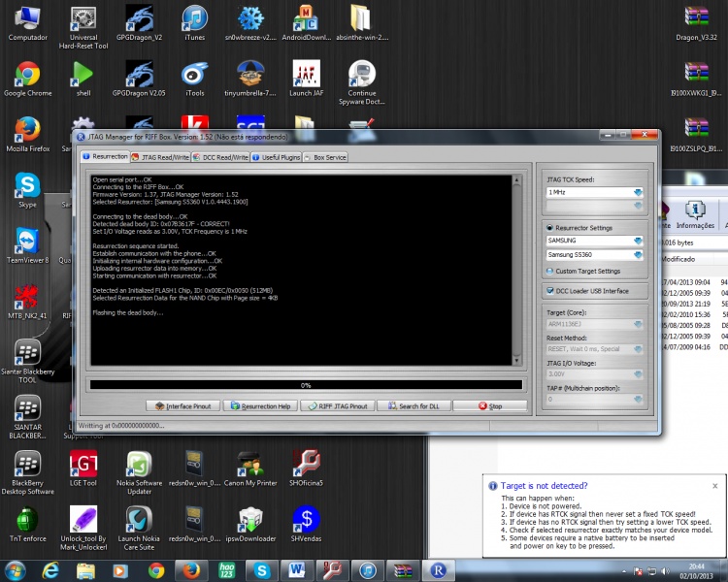Click the taskbar volume speaker icon
728x582 pixels.
[665, 571]
